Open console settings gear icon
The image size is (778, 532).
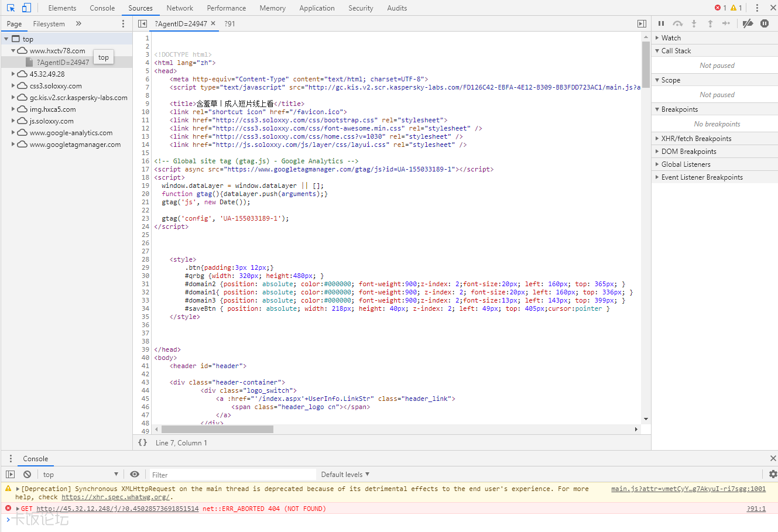tap(773, 474)
